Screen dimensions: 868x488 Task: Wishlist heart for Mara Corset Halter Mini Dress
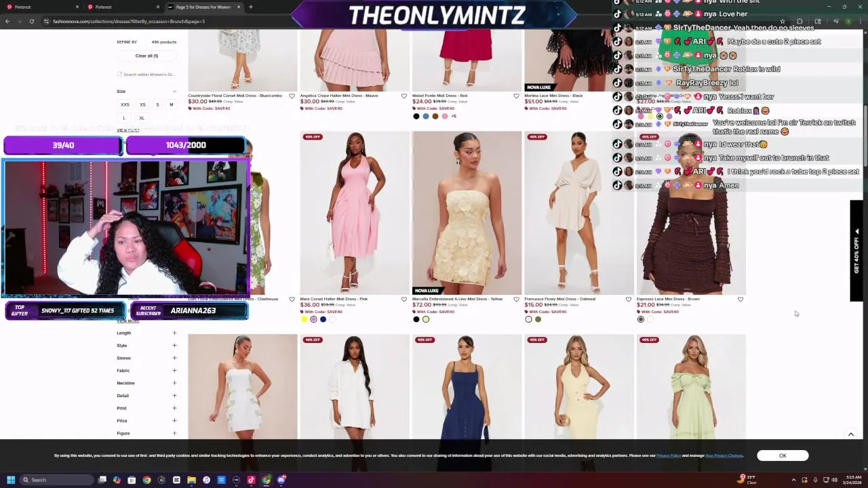tap(404, 300)
